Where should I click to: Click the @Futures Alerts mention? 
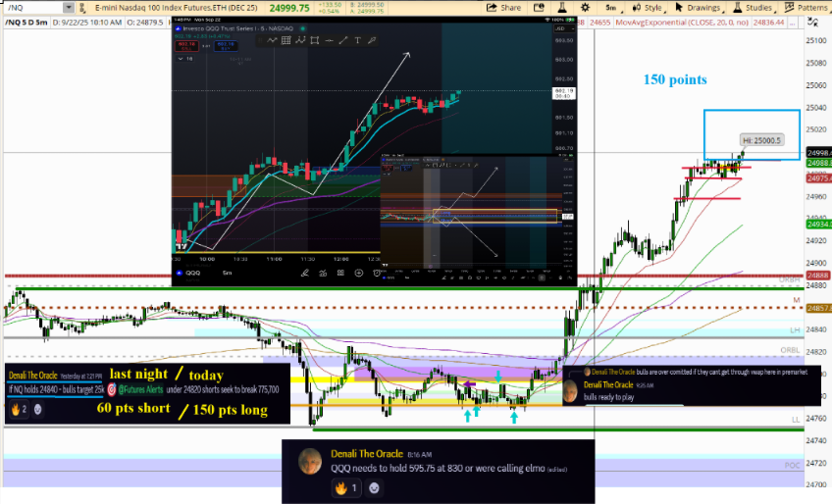point(140,389)
